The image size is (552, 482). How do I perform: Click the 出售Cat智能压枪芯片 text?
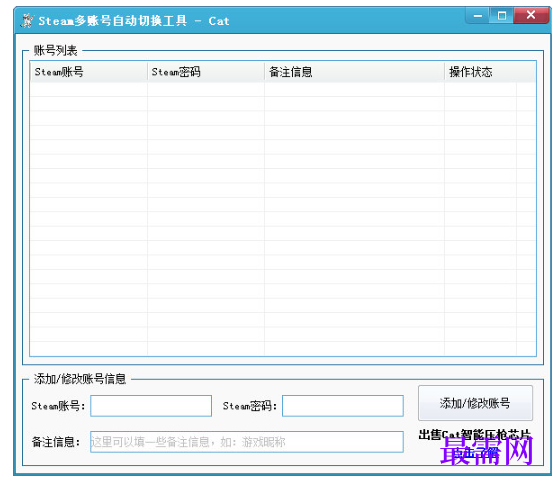[474, 435]
